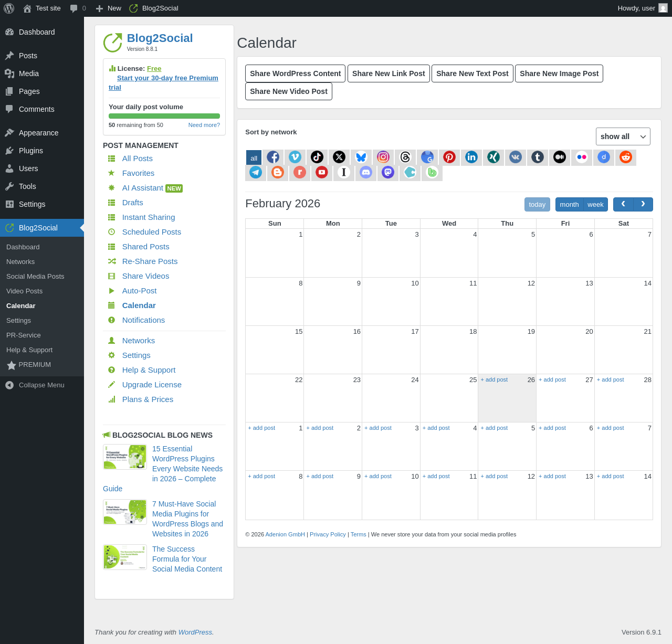Open Plugins in WordPress sidebar
The image size is (672, 644).
point(31,151)
